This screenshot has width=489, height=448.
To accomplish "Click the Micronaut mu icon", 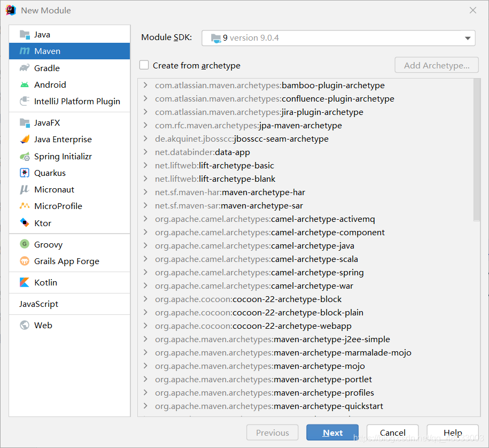I will [x=25, y=189].
